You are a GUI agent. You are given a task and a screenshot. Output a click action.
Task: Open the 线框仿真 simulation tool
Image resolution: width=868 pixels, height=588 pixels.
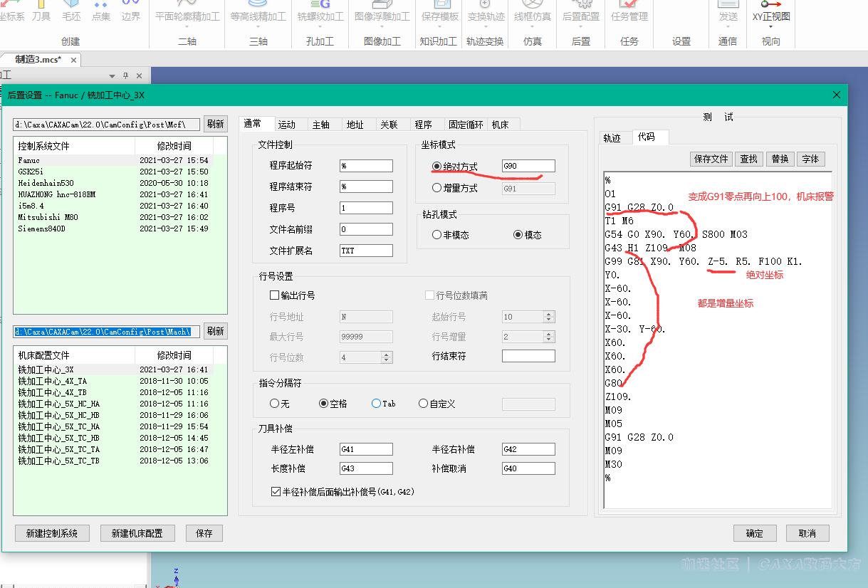point(533,11)
